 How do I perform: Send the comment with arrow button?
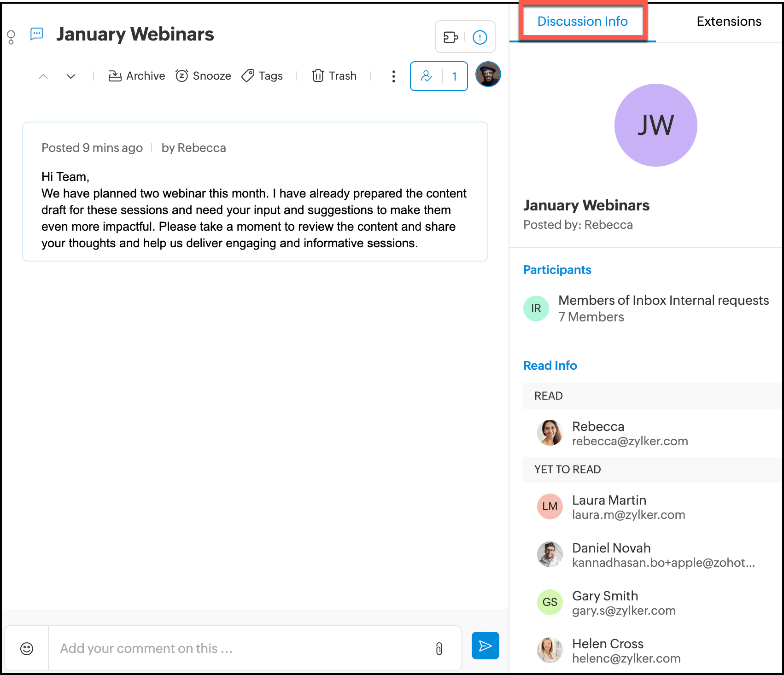[485, 646]
